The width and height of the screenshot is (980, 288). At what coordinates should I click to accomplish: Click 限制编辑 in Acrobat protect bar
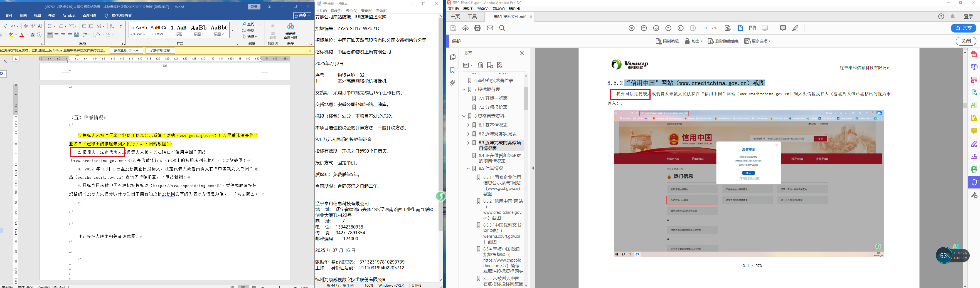click(667, 41)
